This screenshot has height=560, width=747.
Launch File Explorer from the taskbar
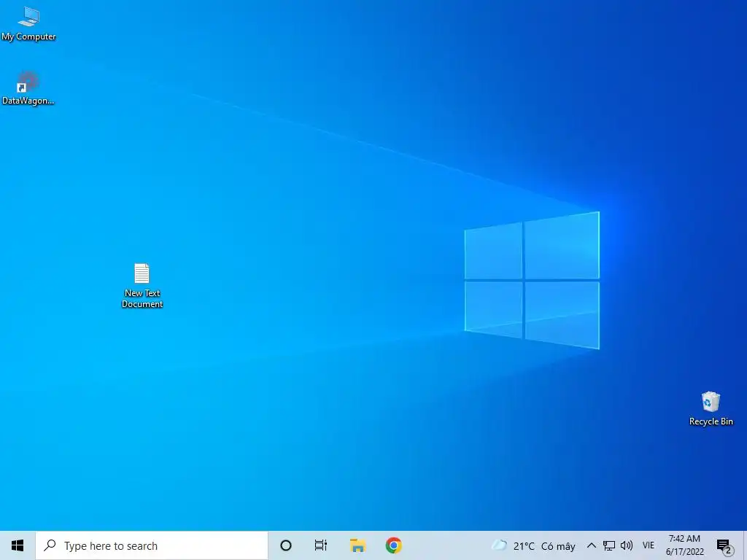pos(357,545)
